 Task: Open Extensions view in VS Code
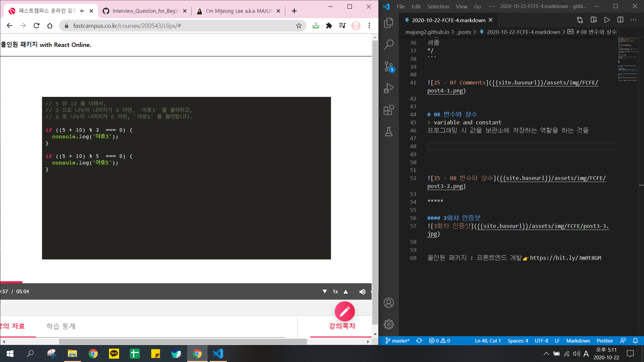point(389,110)
